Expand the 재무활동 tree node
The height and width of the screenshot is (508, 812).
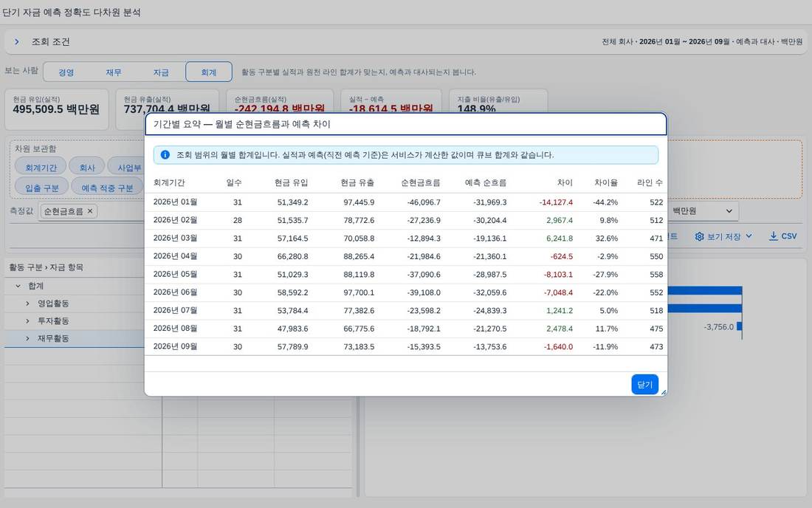coord(27,339)
